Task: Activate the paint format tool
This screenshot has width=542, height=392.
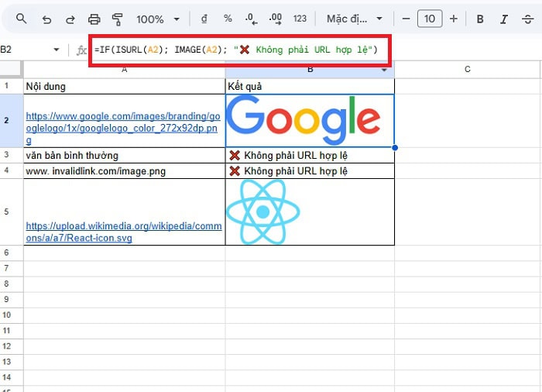Action: coord(118,19)
